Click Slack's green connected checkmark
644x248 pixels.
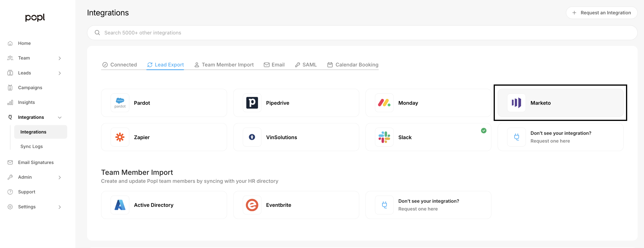click(483, 131)
